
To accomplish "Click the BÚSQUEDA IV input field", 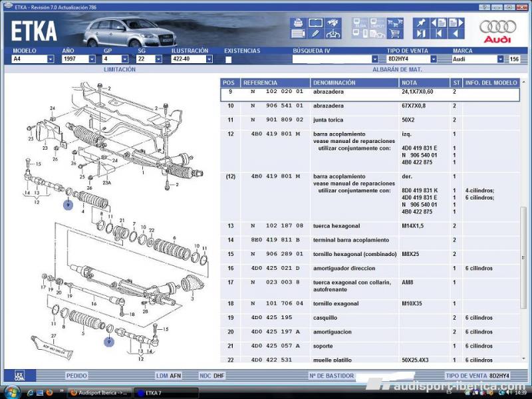I will pyautogui.click(x=332, y=59).
